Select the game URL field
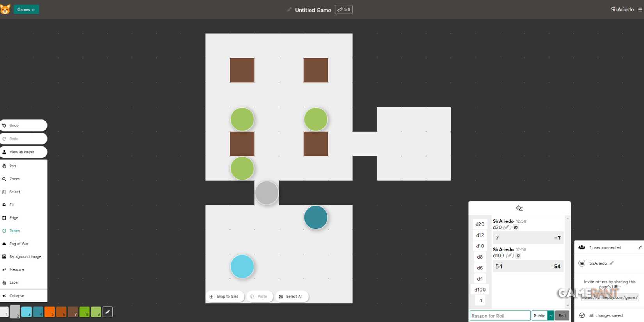 [x=610, y=297]
